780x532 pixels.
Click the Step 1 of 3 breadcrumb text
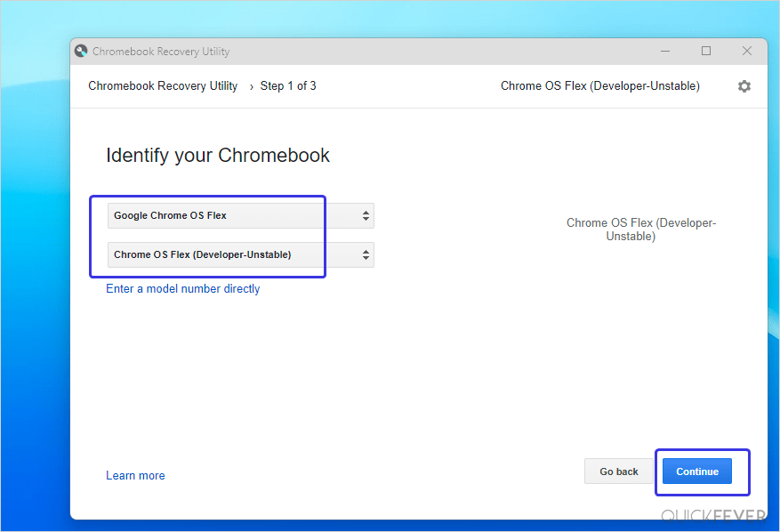coord(288,86)
